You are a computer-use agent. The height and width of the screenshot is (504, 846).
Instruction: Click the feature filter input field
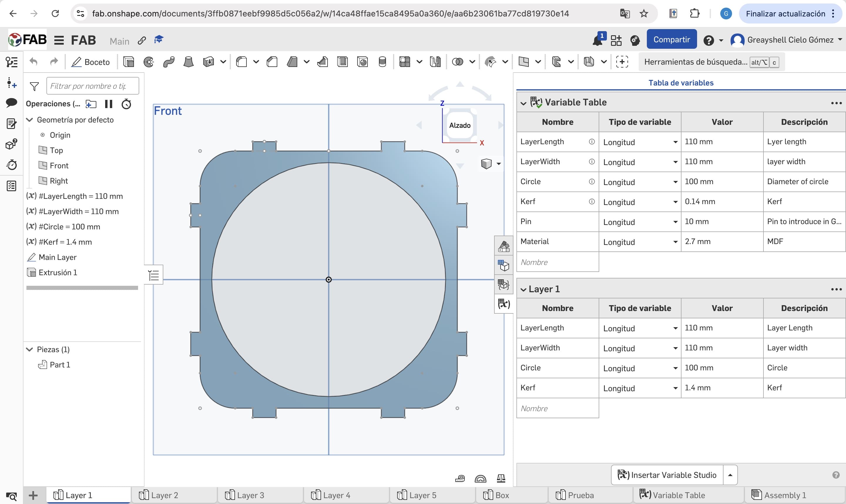coord(92,86)
